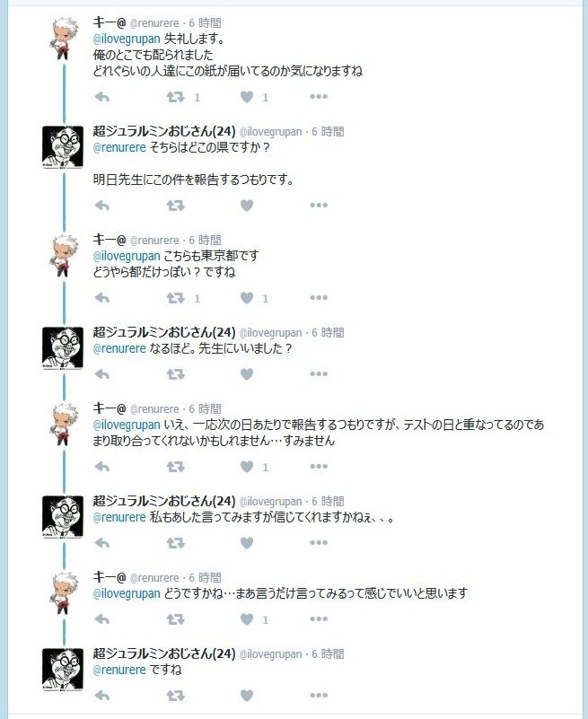Viewport: 588px width, 719px height.
Task: Click 超ジュラルミンおじさん avatar on last tweet
Action: tap(63, 669)
